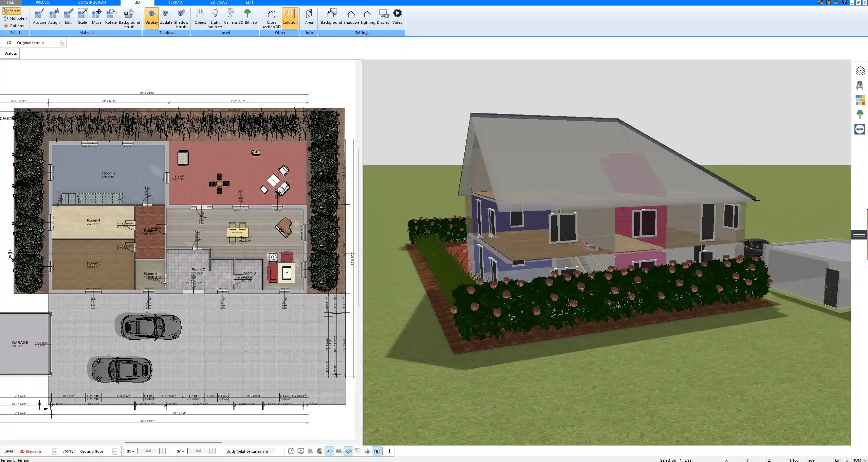Click the dx value input field
Image resolution: width=868 pixels, height=462 pixels.
click(x=149, y=451)
